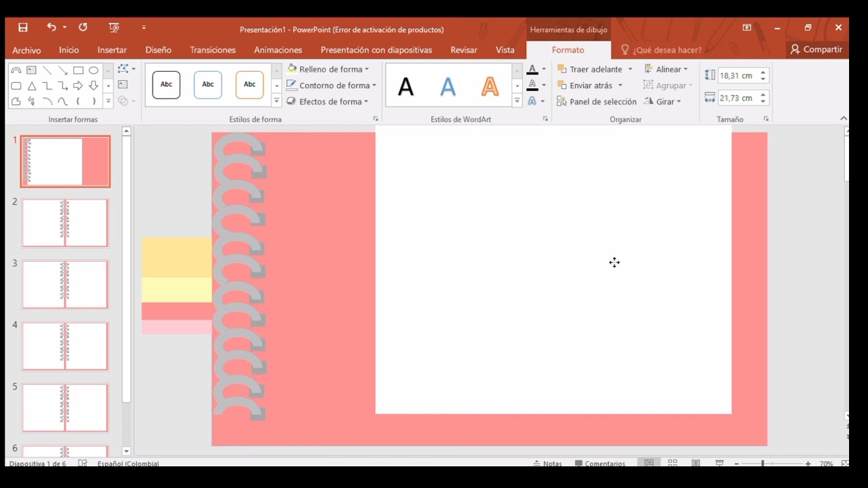Open Girar dropdown
This screenshot has height=488, width=868.
[x=663, y=102]
